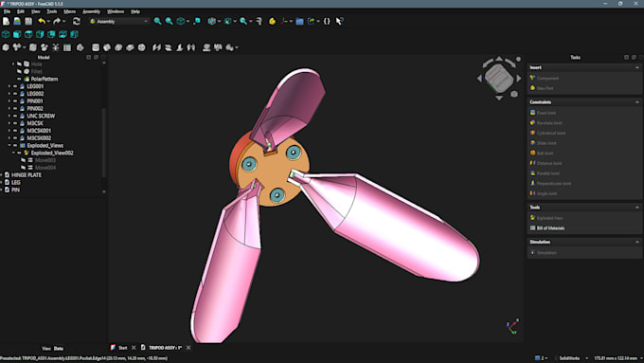
Task: Collapse the Insert section in Tasks panel
Action: [x=637, y=67]
